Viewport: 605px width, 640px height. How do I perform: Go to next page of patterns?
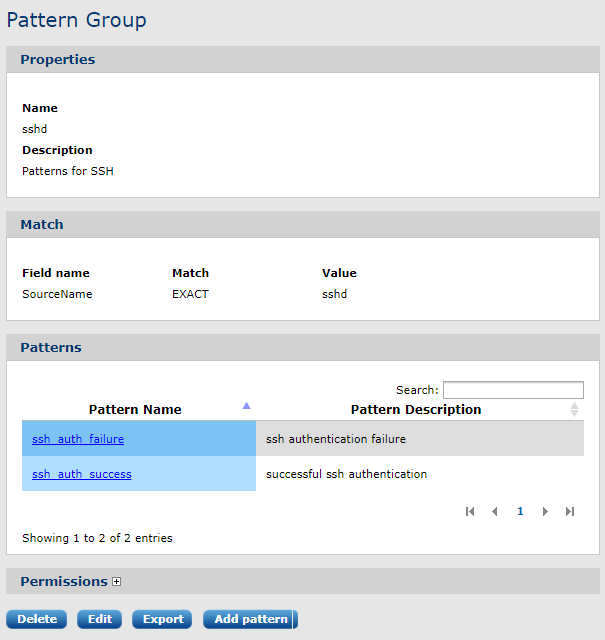pyautogui.click(x=545, y=511)
